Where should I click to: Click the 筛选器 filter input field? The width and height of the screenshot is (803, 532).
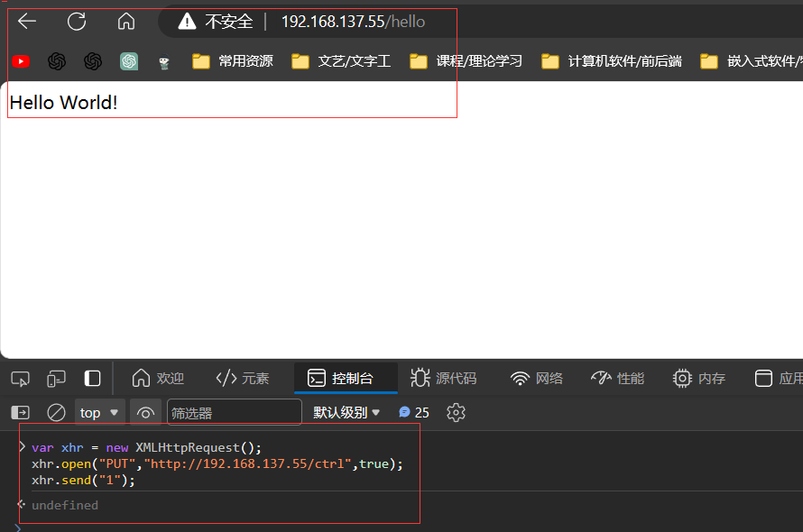coord(235,413)
